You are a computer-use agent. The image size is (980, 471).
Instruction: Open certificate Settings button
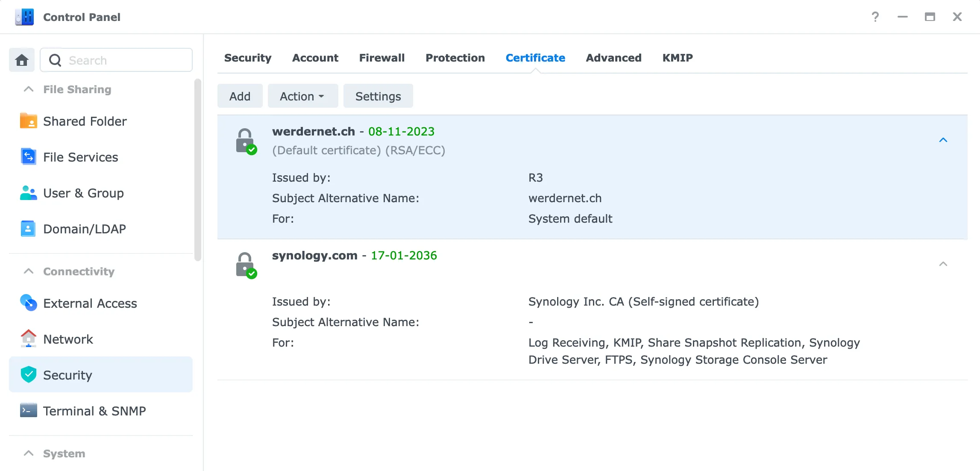pyautogui.click(x=378, y=96)
